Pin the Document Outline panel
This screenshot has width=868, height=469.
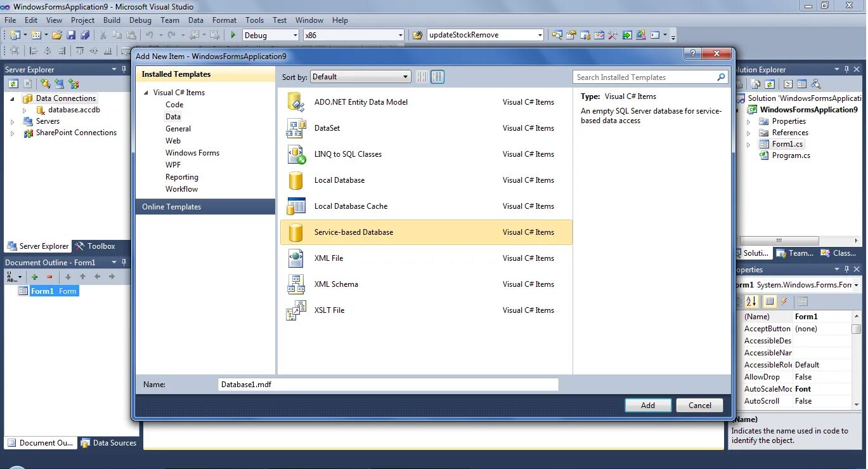(124, 262)
